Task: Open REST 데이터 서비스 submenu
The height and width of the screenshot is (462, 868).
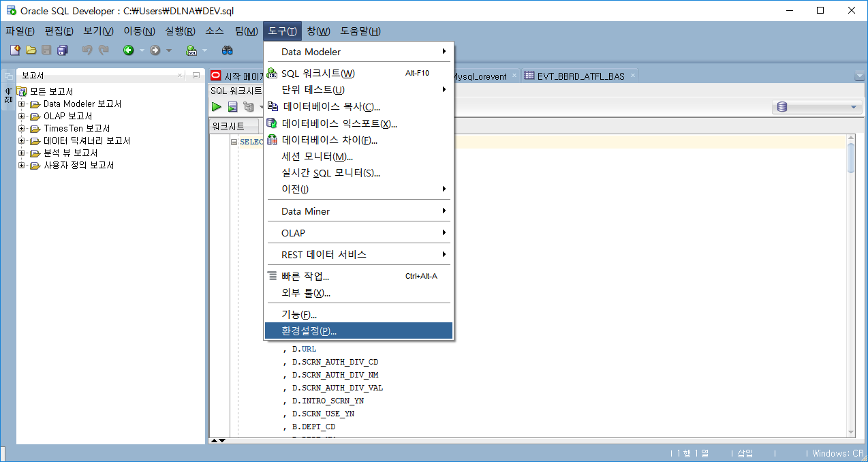Action: [x=358, y=254]
